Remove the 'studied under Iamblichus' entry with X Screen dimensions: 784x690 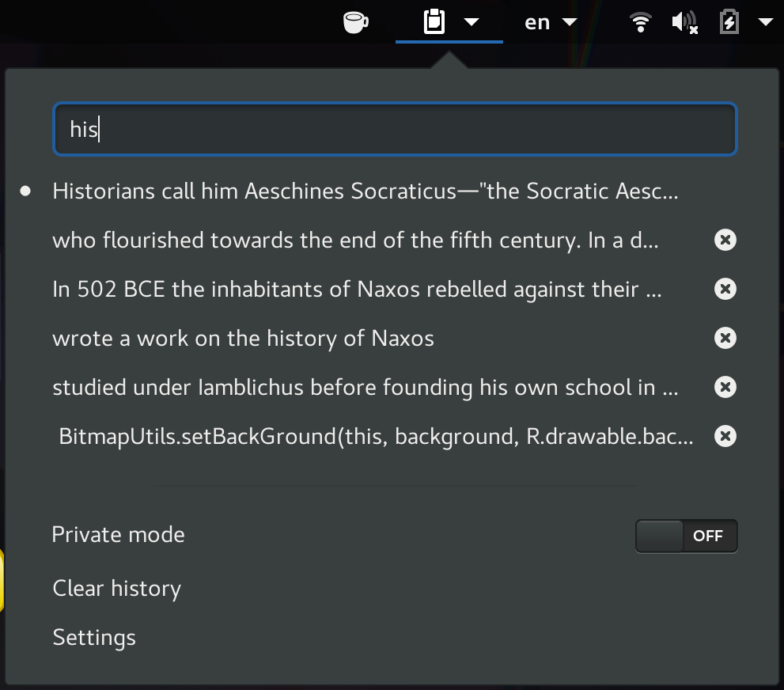[725, 387]
